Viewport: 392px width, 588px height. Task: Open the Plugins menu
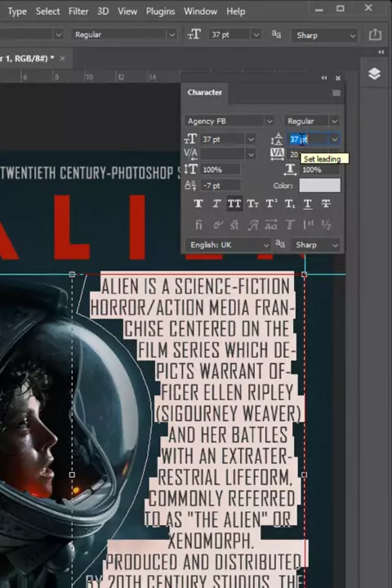pos(161,11)
